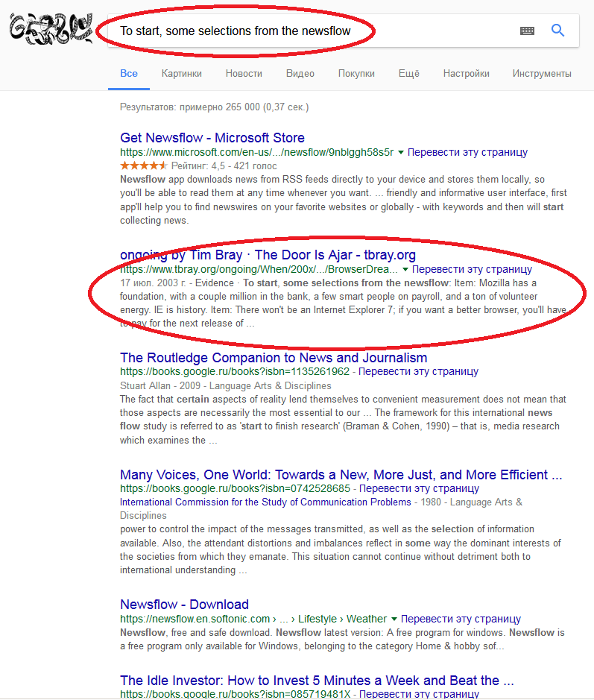This screenshot has width=594, height=700.
Task: Open Get Newsflow - Microsoft Store result
Action: 212,138
